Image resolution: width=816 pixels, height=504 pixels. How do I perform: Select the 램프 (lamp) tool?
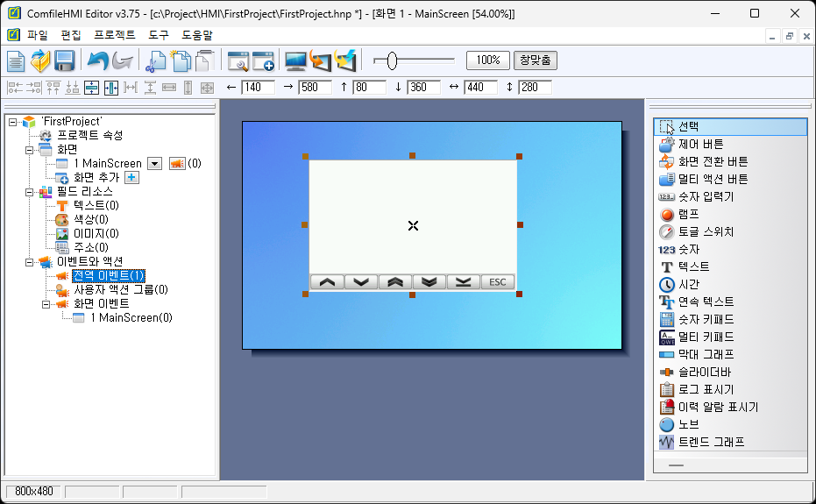(x=688, y=214)
